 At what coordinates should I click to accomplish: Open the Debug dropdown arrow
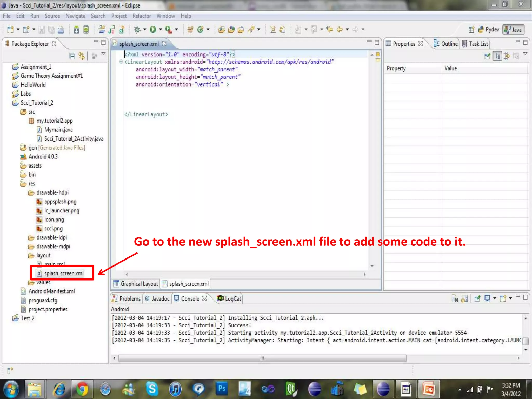pos(145,30)
